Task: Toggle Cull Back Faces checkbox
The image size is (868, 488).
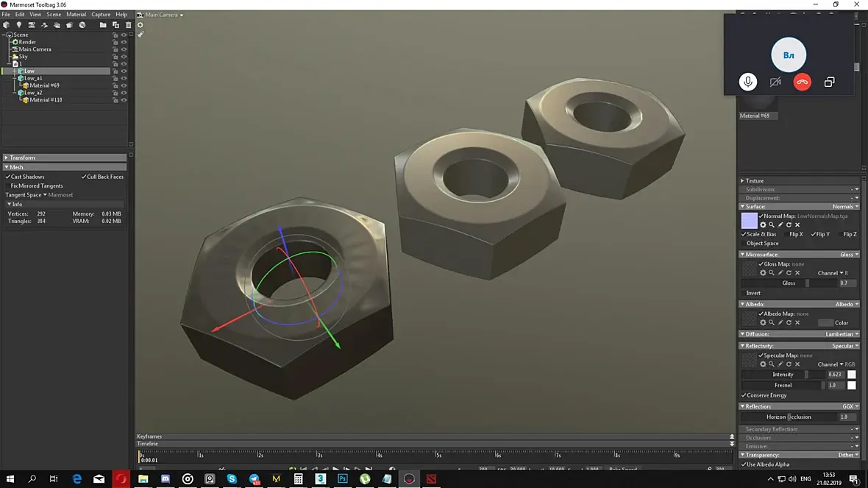Action: (84, 177)
